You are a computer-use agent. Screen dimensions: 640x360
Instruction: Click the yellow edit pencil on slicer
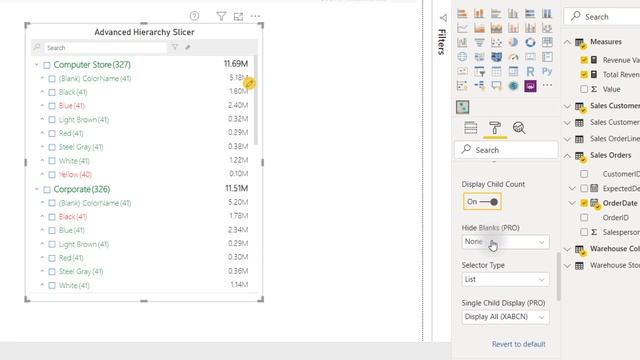point(249,83)
